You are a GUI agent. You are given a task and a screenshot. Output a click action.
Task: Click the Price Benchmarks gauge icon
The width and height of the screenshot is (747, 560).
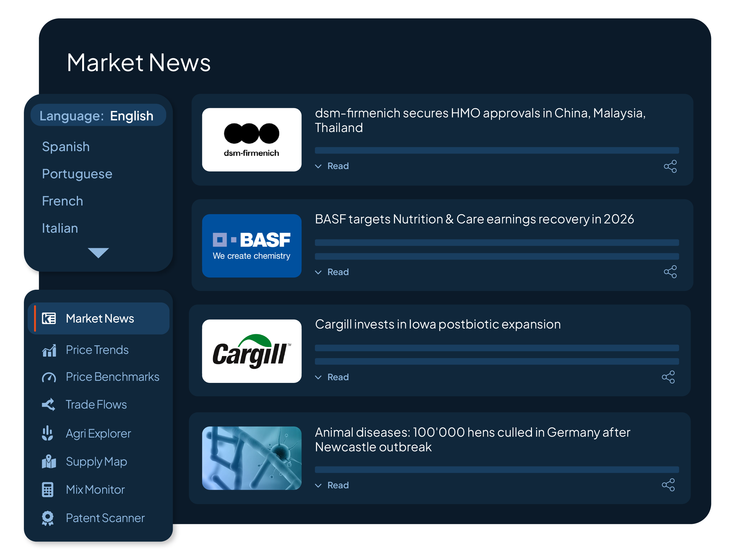49,377
